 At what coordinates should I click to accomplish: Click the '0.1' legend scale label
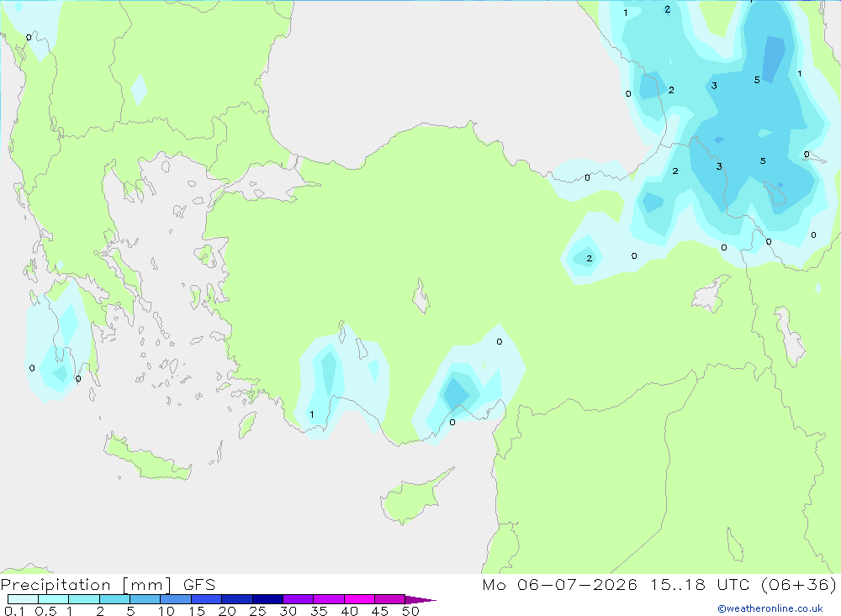click(x=14, y=611)
